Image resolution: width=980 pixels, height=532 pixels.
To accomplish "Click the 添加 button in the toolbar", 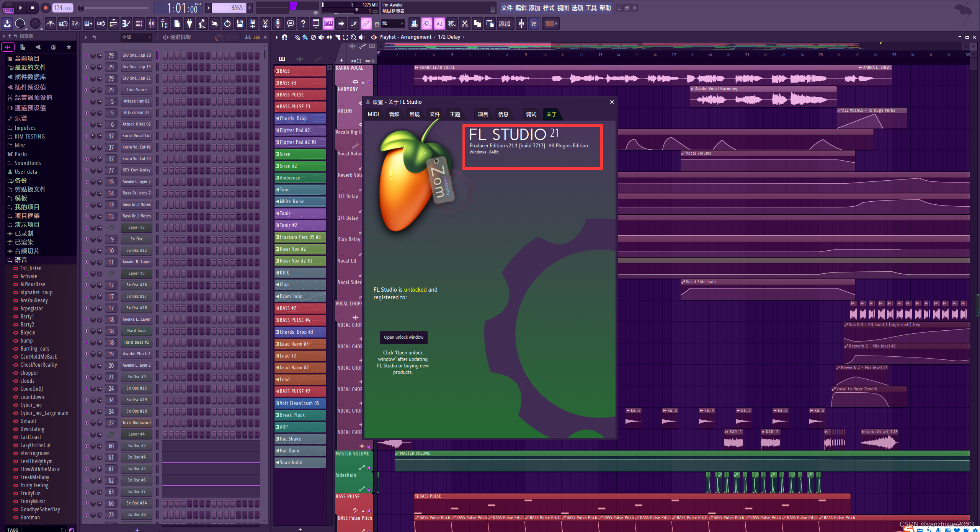I will point(504,24).
